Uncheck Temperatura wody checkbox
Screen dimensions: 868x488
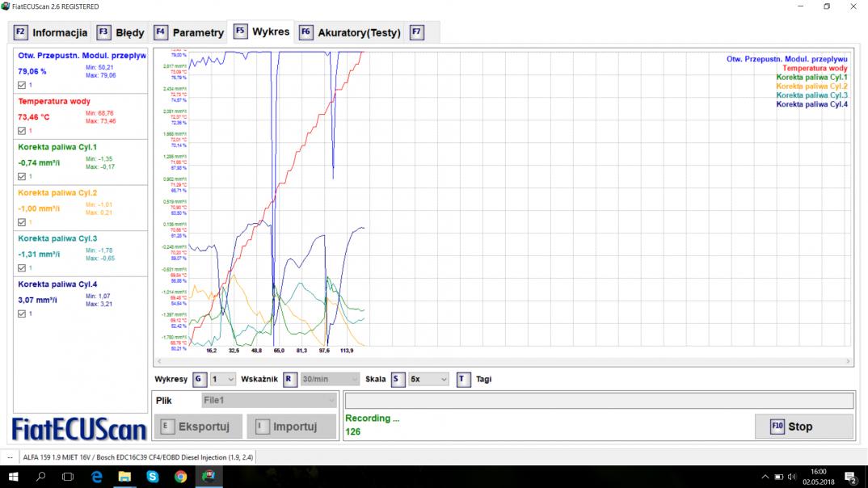pos(22,131)
